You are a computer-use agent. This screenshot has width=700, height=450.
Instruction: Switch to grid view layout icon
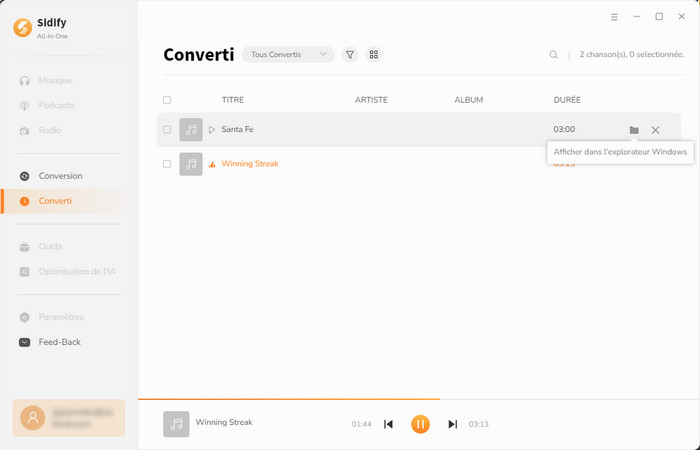pyautogui.click(x=374, y=55)
